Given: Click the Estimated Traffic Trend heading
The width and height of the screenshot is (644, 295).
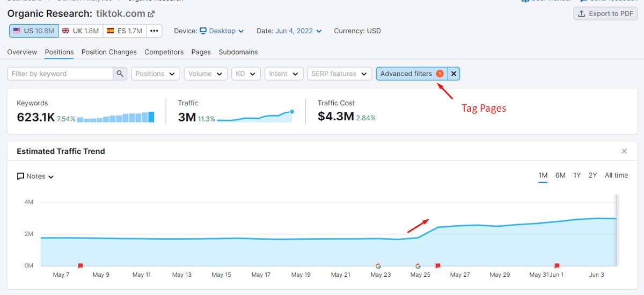Looking at the screenshot, I should click(61, 152).
